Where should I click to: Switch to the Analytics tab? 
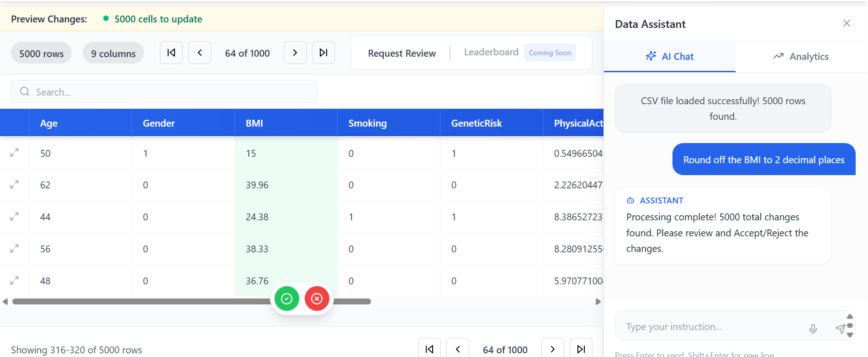[801, 56]
